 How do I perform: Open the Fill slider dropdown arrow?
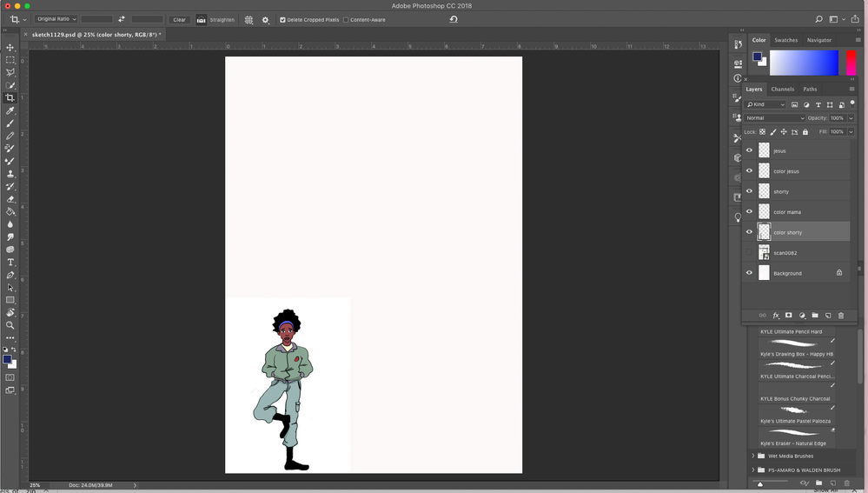point(851,132)
